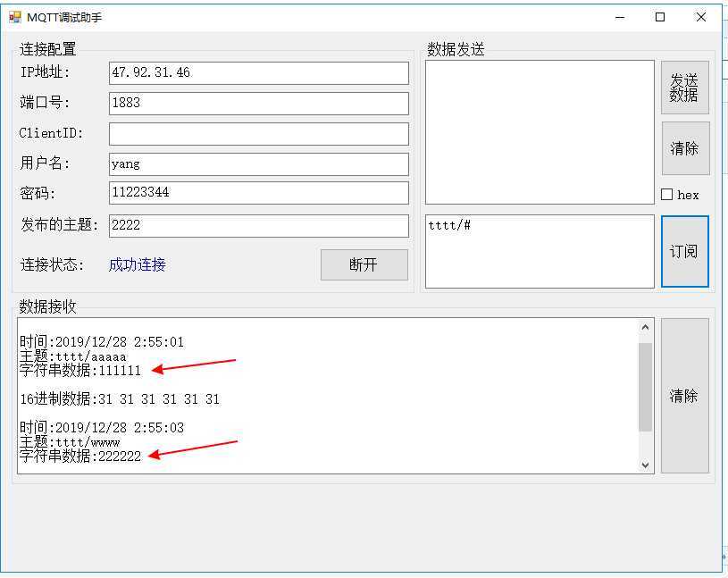The image size is (728, 578).
Task: Click the line 字符串数据:111111
Action: click(x=79, y=371)
